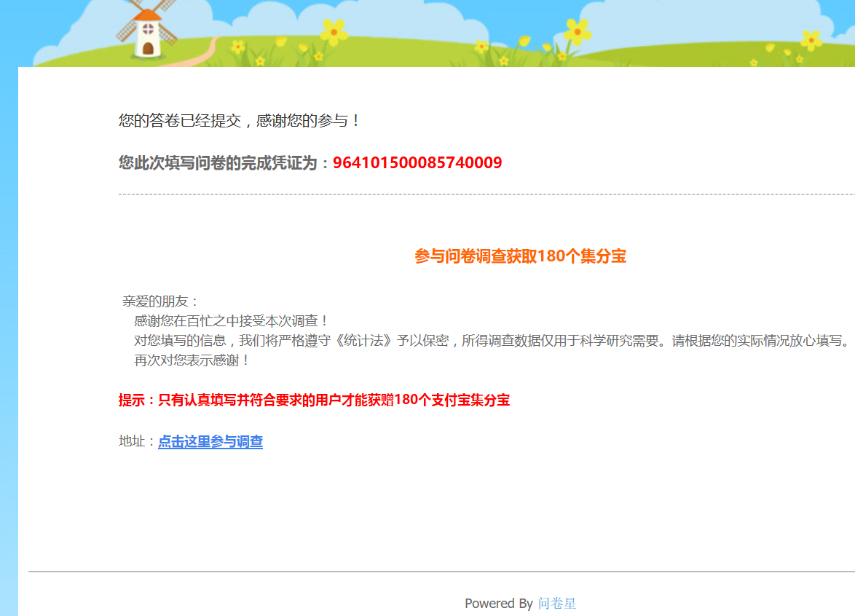Click the submission message 您的答卷已经提交，感谢您的参与！
The width and height of the screenshot is (855, 616).
[x=240, y=120]
